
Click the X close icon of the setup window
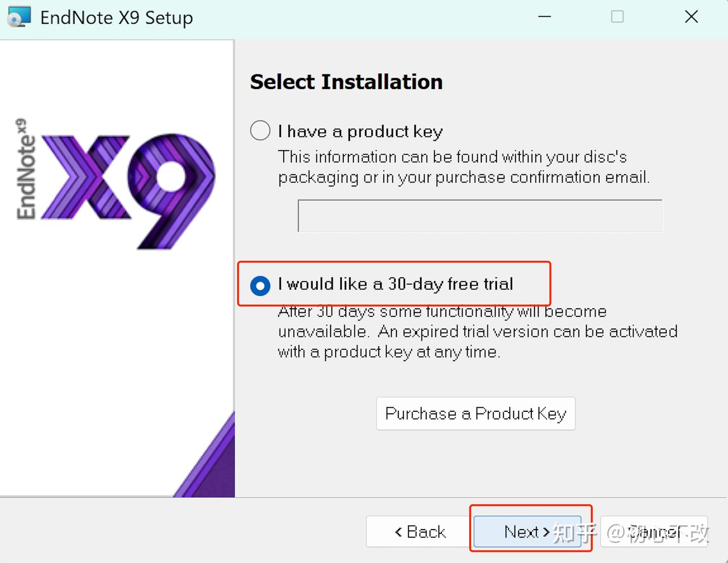(691, 17)
